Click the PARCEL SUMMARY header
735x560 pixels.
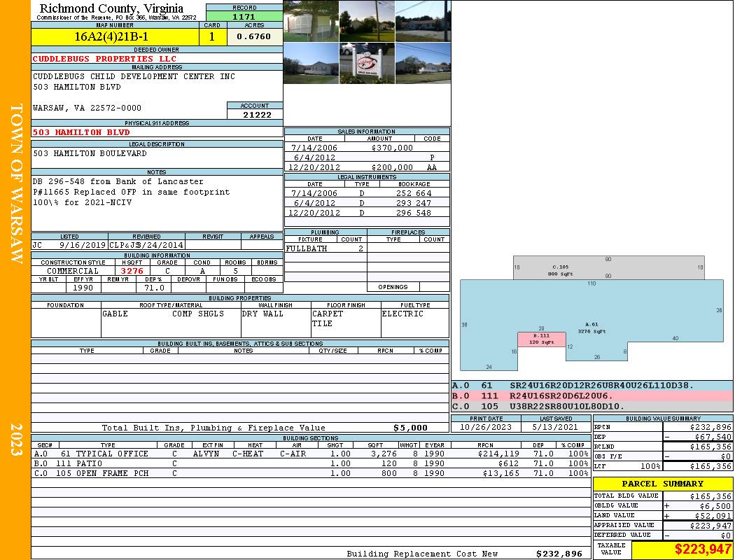pyautogui.click(x=662, y=484)
